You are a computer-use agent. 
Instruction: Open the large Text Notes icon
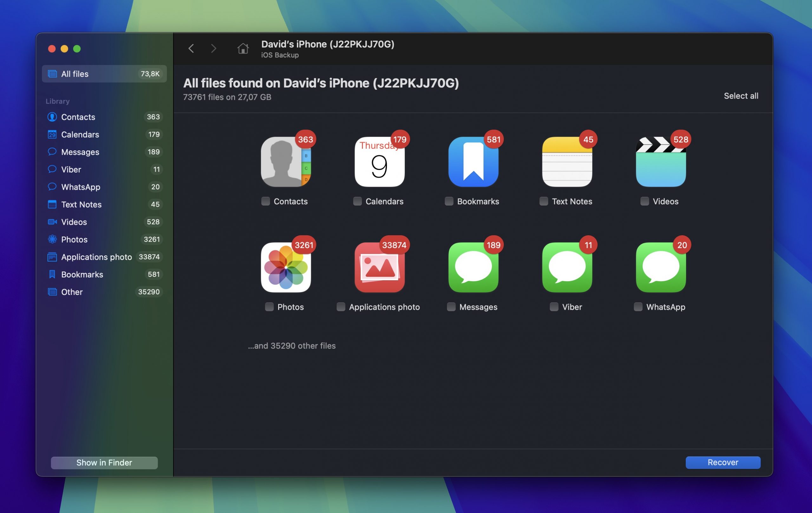[x=567, y=161]
